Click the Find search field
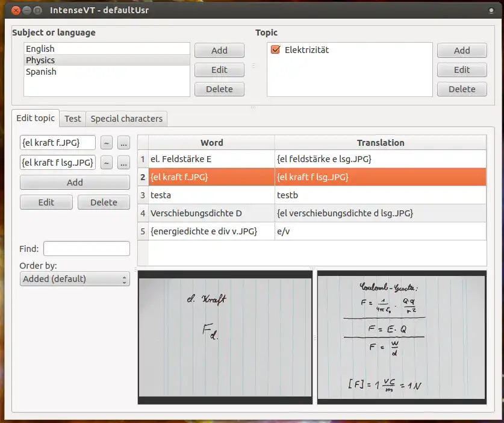The image size is (504, 423). pos(87,249)
